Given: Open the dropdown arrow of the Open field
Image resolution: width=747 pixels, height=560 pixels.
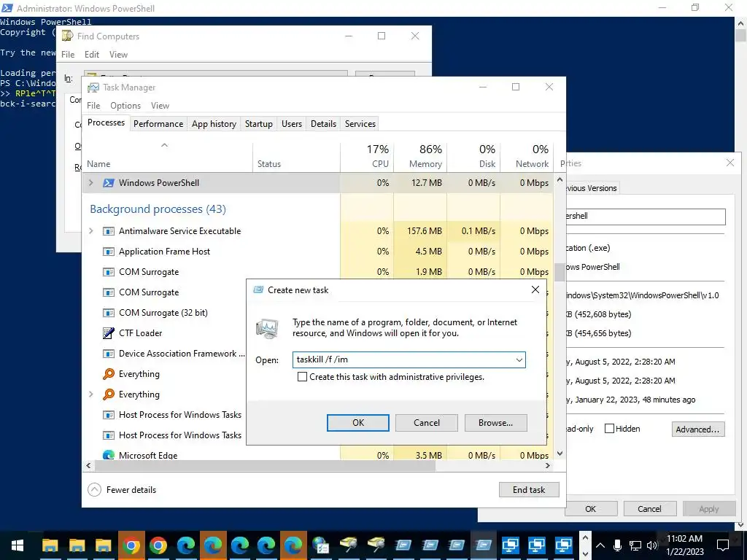Looking at the screenshot, I should [519, 360].
